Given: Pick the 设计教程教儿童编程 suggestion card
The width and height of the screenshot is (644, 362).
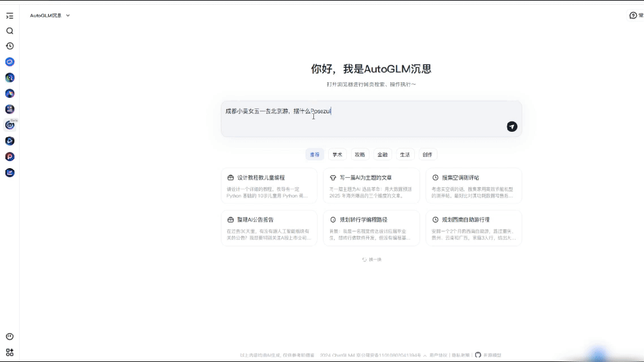Looking at the screenshot, I should pos(269,186).
